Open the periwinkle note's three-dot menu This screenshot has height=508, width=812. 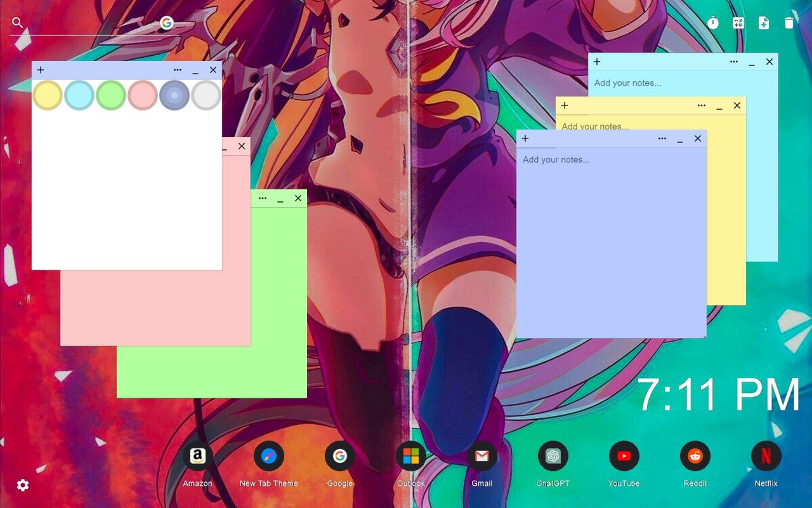(x=662, y=138)
